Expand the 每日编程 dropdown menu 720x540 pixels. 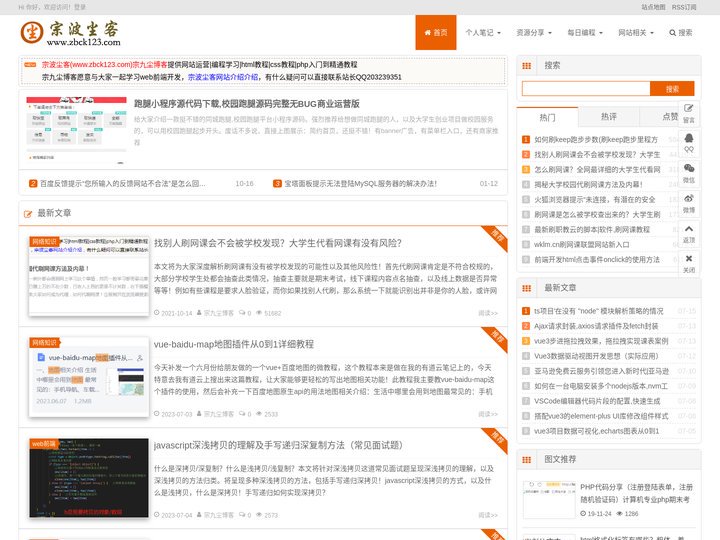tap(585, 33)
